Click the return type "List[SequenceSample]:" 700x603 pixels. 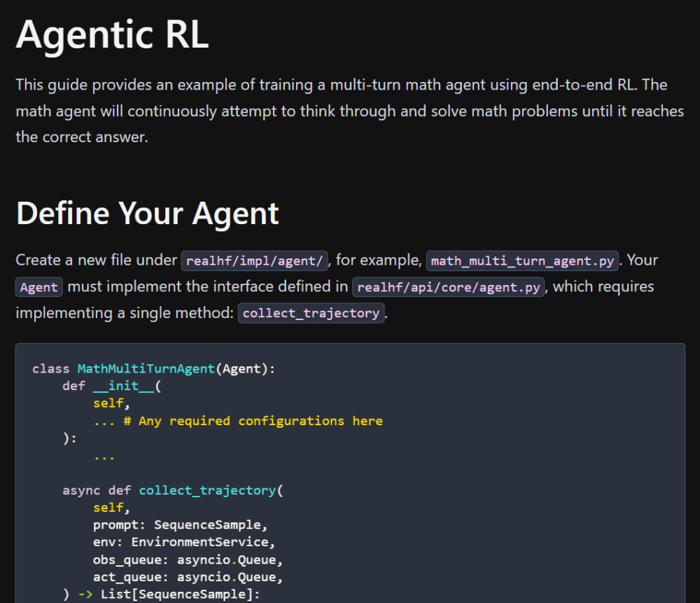click(x=181, y=594)
